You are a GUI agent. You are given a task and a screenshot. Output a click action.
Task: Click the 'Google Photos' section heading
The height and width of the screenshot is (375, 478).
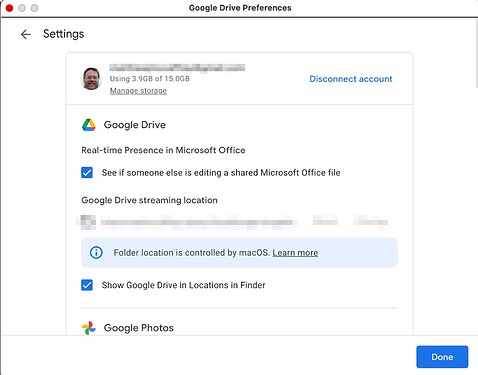(x=139, y=328)
